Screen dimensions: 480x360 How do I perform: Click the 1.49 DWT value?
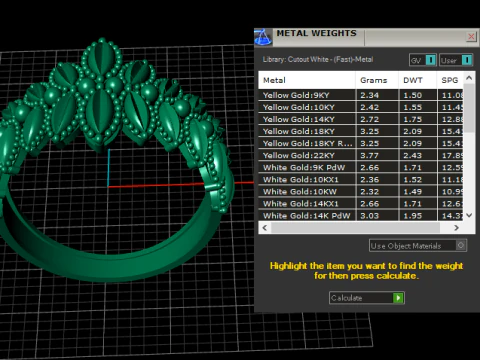(x=412, y=191)
